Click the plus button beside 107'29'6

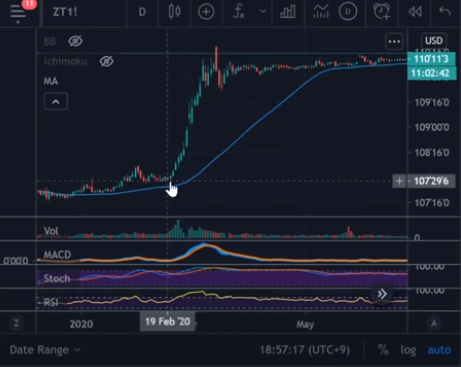pos(399,181)
